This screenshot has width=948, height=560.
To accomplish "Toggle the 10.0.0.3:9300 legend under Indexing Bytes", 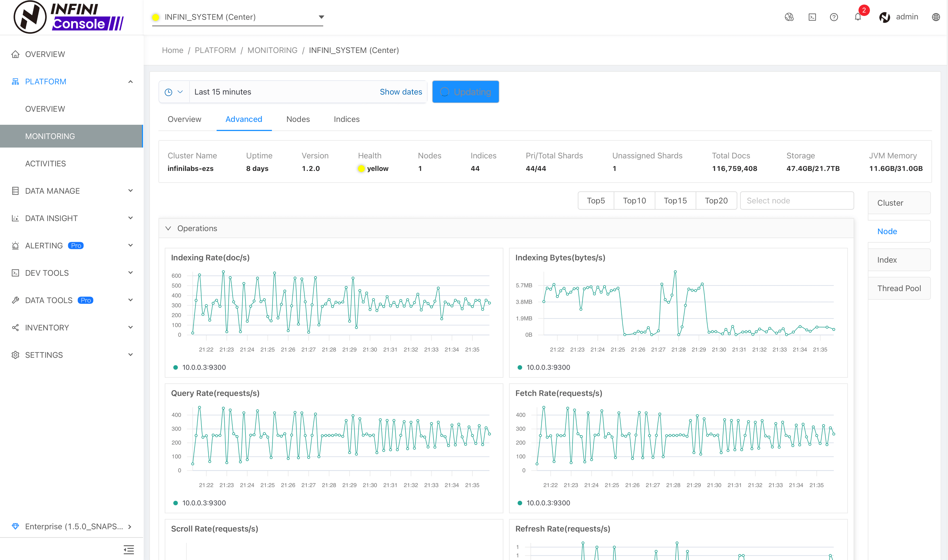I will [x=544, y=367].
